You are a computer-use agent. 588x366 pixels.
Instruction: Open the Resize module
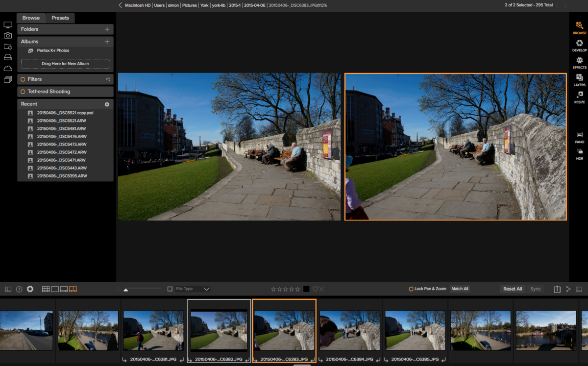[579, 97]
